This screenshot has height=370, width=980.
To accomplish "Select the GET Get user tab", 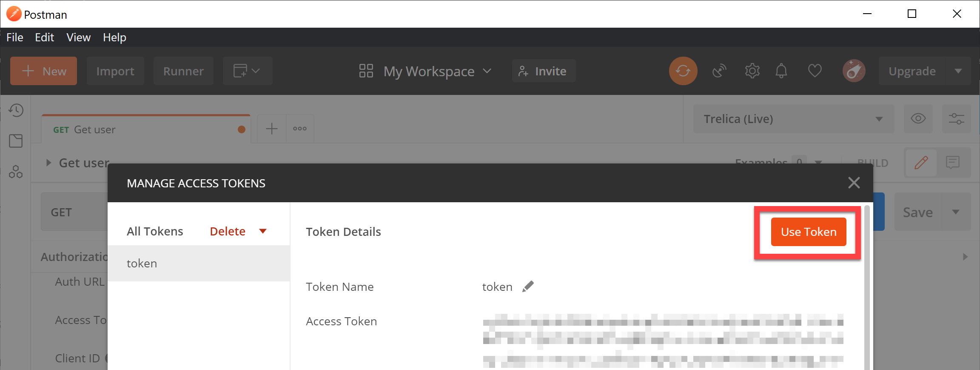I will coord(146,129).
